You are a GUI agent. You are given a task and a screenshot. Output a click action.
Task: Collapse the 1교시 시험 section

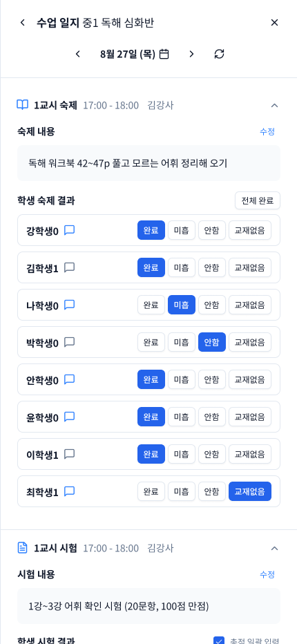point(274,548)
